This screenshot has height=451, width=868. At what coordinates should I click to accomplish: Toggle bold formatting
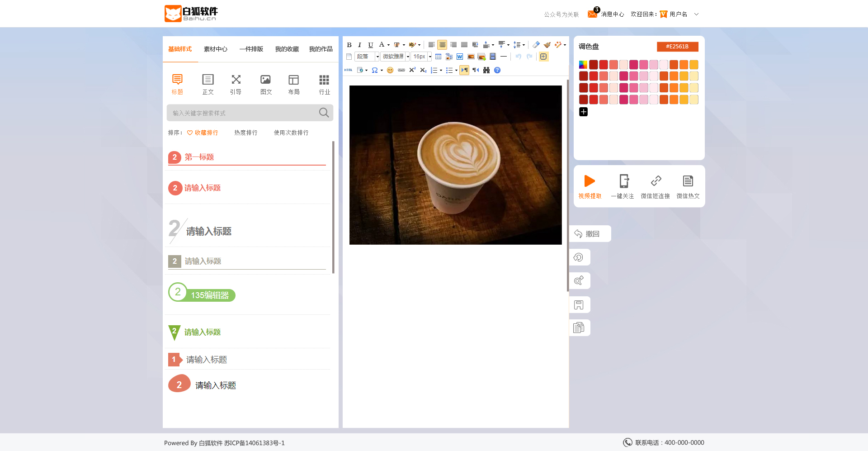click(x=349, y=45)
